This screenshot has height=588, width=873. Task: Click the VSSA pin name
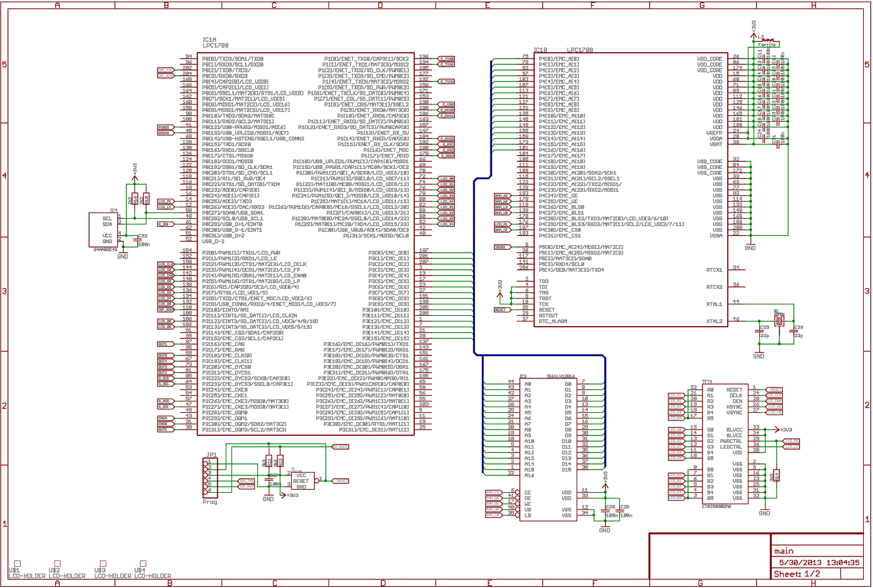click(x=716, y=235)
